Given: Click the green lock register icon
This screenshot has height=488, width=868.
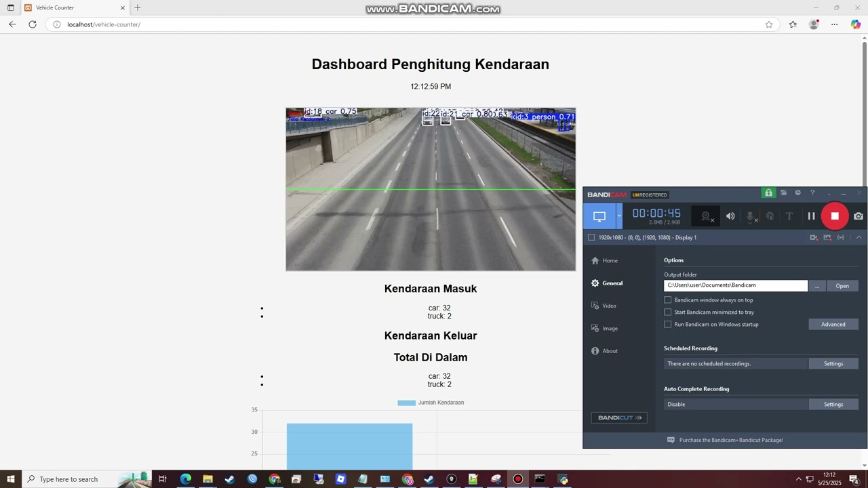Looking at the screenshot, I should [768, 193].
